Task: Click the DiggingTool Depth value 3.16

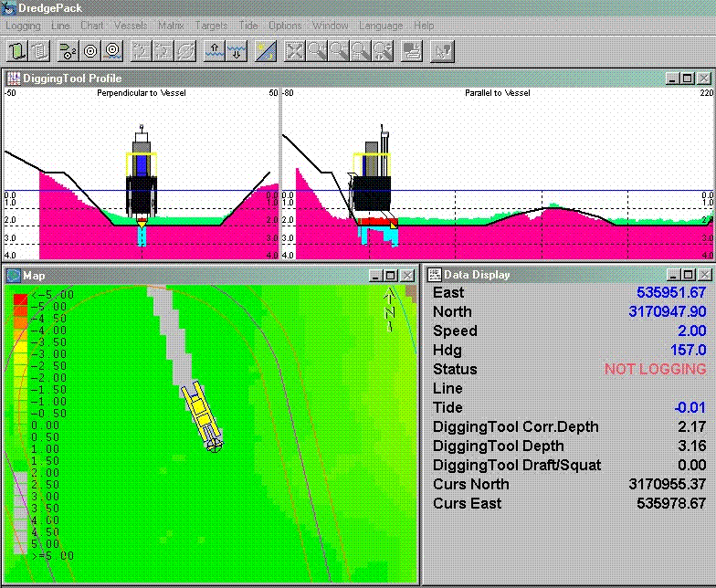Action: coord(692,446)
